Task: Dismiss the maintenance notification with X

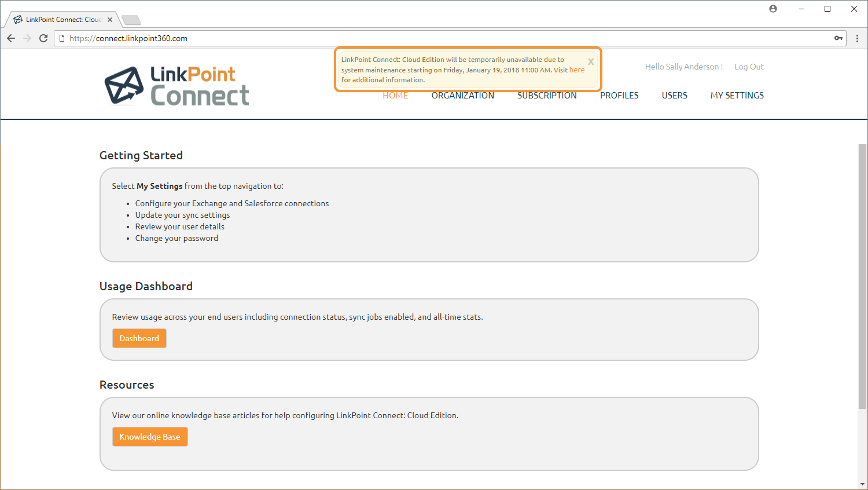Action: pos(591,61)
